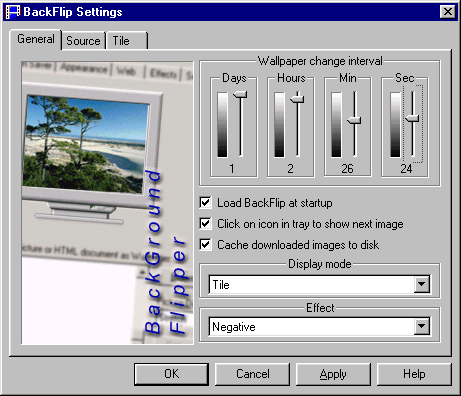Image resolution: width=461 pixels, height=396 pixels.
Task: Open the Tile tab
Action: click(126, 41)
